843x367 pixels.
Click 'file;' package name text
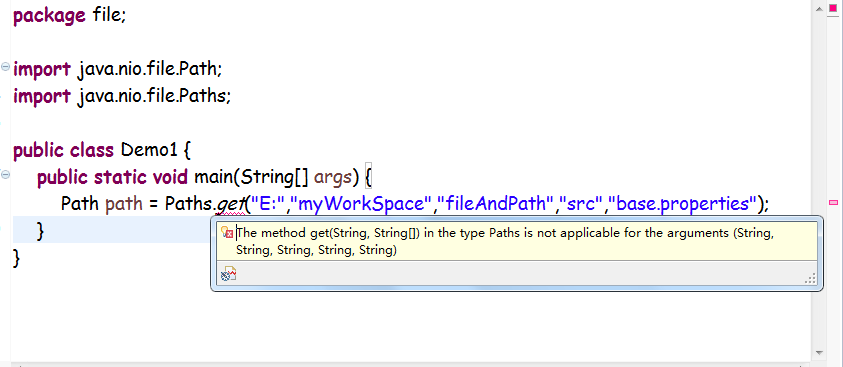(109, 16)
